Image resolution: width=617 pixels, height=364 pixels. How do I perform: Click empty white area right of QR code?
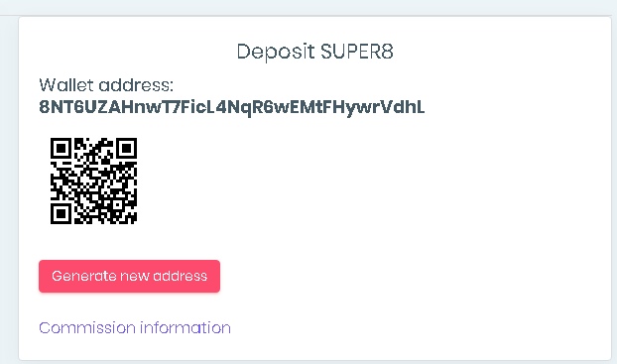pos(354,182)
